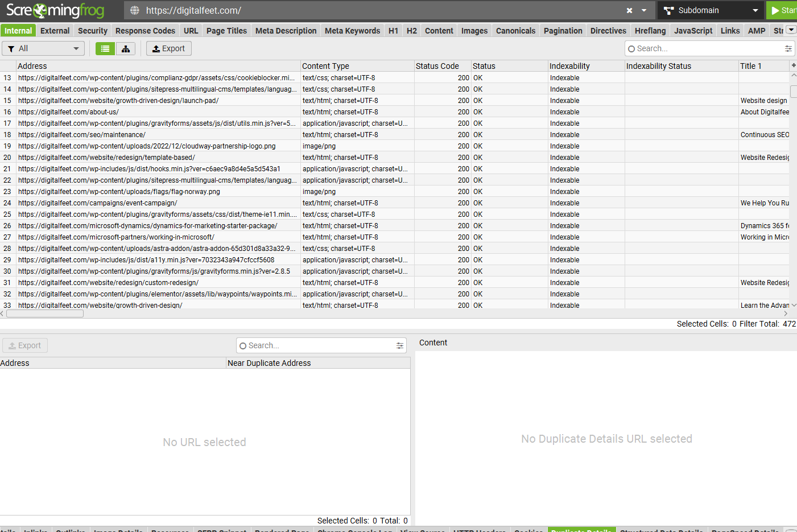Open the Inlinks tab at the bottom
The image size is (797, 532).
(x=36, y=530)
